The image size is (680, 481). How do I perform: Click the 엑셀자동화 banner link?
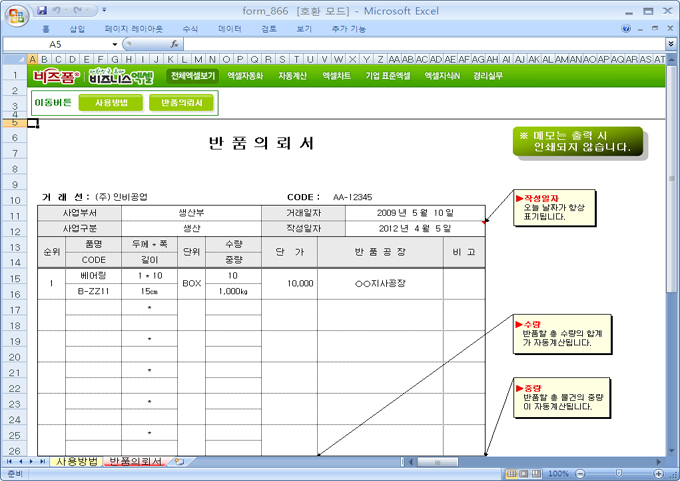[x=245, y=76]
